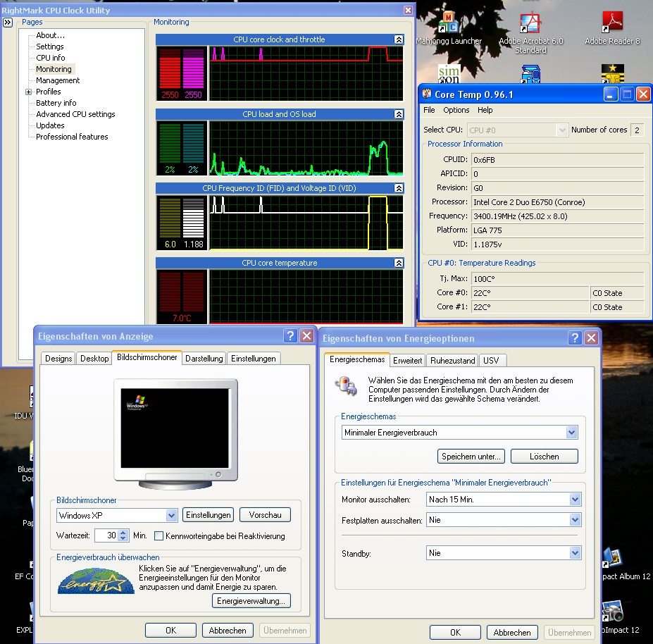Click the Löschen button

point(545,457)
